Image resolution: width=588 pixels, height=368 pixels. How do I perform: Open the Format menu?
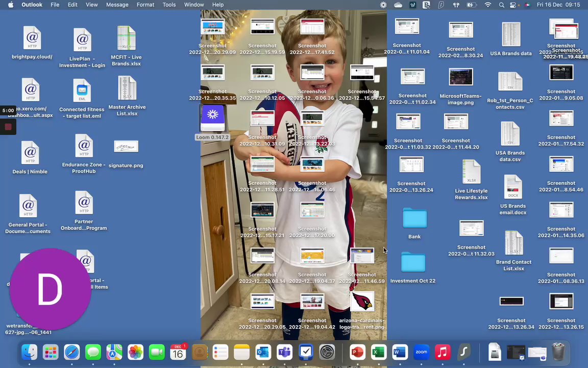click(145, 5)
